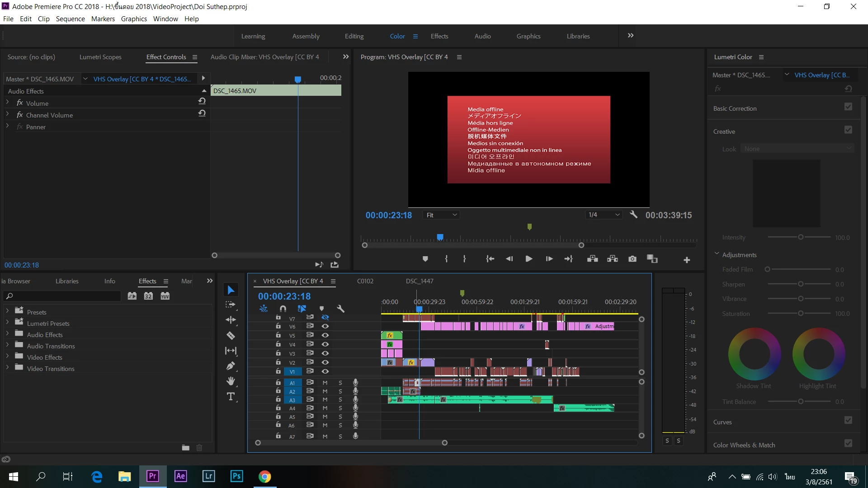The image size is (868, 488).
Task: Switch to the Editing workspace tab
Action: click(354, 36)
